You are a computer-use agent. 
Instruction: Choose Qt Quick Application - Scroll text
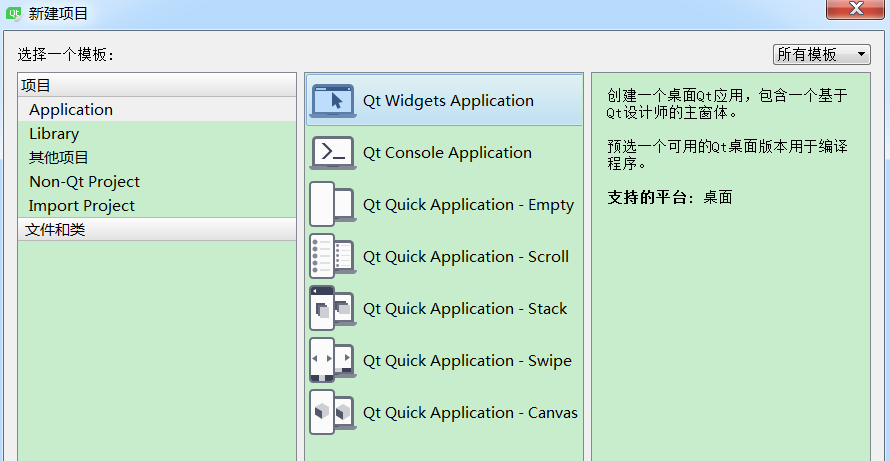coord(466,257)
